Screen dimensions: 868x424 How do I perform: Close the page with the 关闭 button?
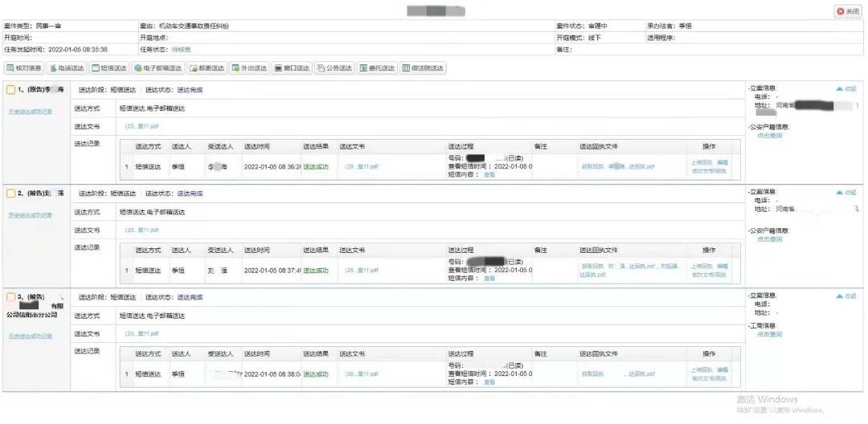(848, 11)
